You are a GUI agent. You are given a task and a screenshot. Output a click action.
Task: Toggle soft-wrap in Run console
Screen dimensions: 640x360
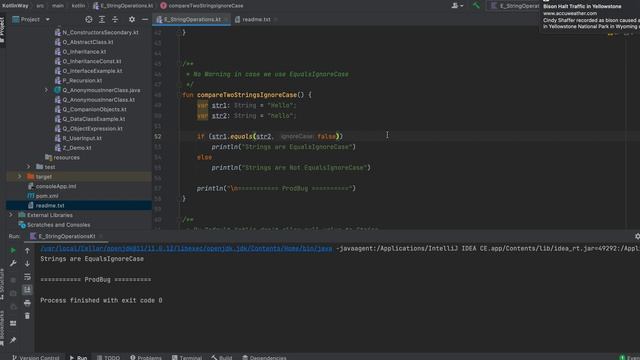(27, 277)
